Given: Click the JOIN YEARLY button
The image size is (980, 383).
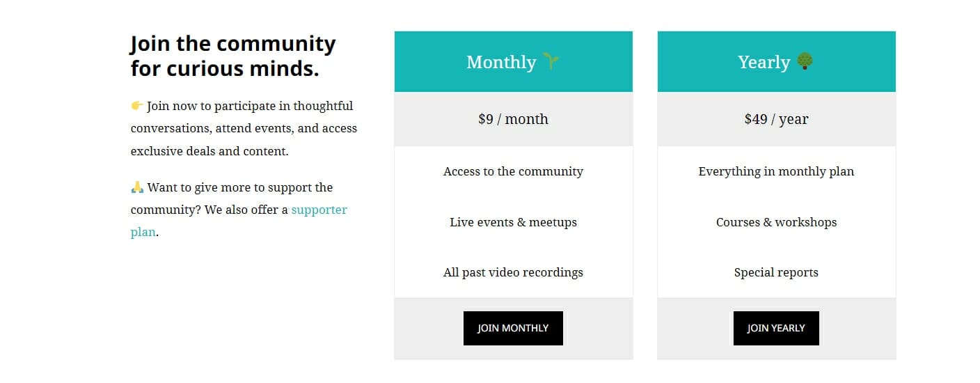Looking at the screenshot, I should point(776,328).
